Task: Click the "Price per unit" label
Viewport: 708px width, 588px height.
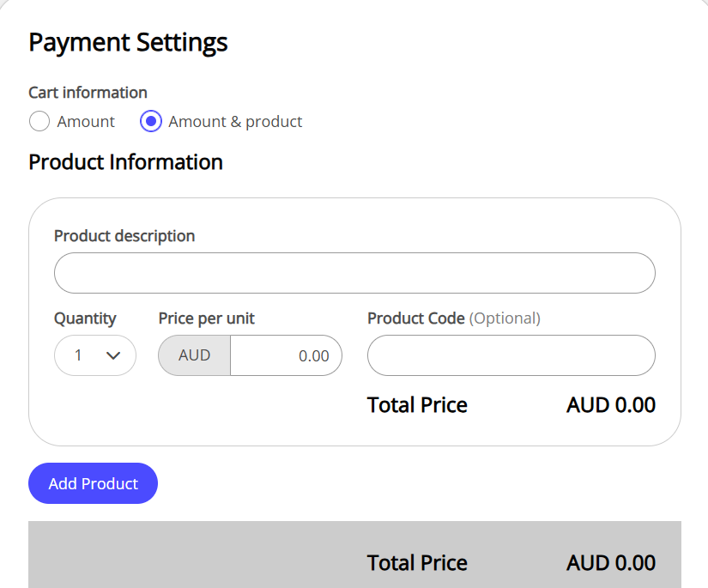Action: (x=207, y=318)
